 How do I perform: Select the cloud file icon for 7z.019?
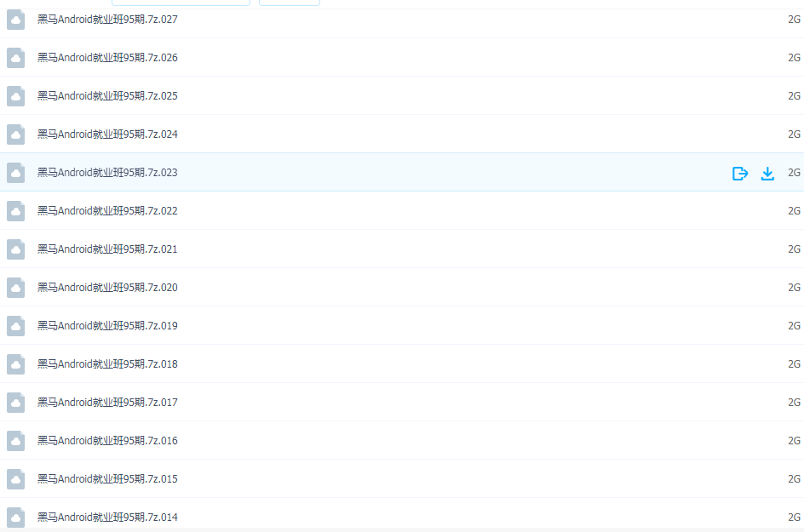(x=16, y=326)
